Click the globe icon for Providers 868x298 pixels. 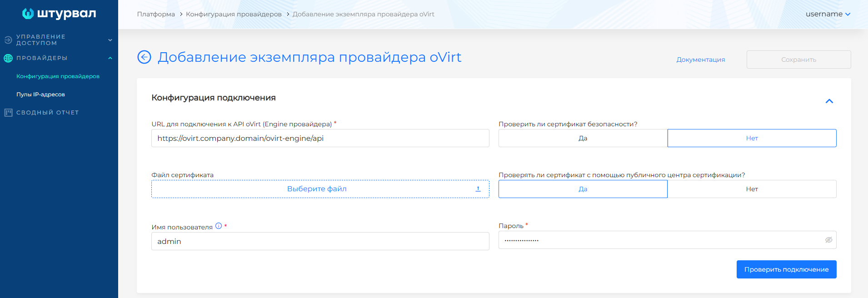(x=8, y=58)
